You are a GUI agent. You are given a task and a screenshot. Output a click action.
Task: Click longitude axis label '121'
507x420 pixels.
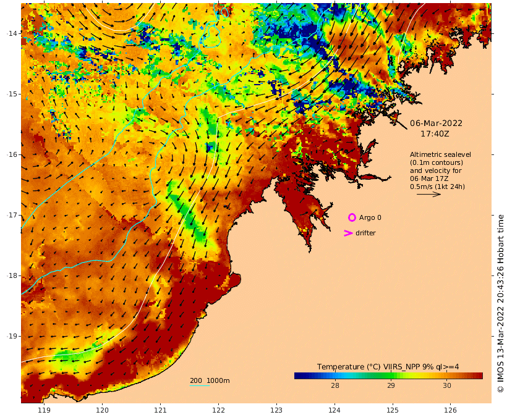(x=160, y=410)
